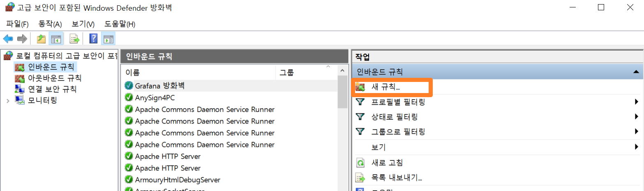
Task: Open the action pane 보기 submenu arrow
Action: coord(636,147)
